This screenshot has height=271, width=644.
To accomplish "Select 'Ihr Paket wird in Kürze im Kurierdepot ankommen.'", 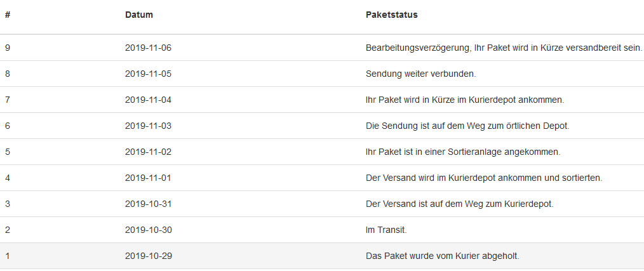I will pos(465,100).
